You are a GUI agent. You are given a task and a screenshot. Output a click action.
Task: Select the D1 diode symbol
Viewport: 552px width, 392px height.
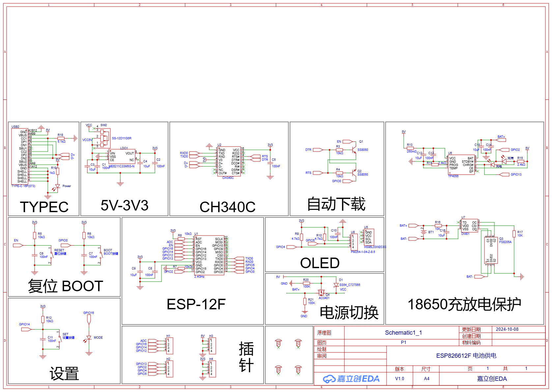(x=336, y=285)
